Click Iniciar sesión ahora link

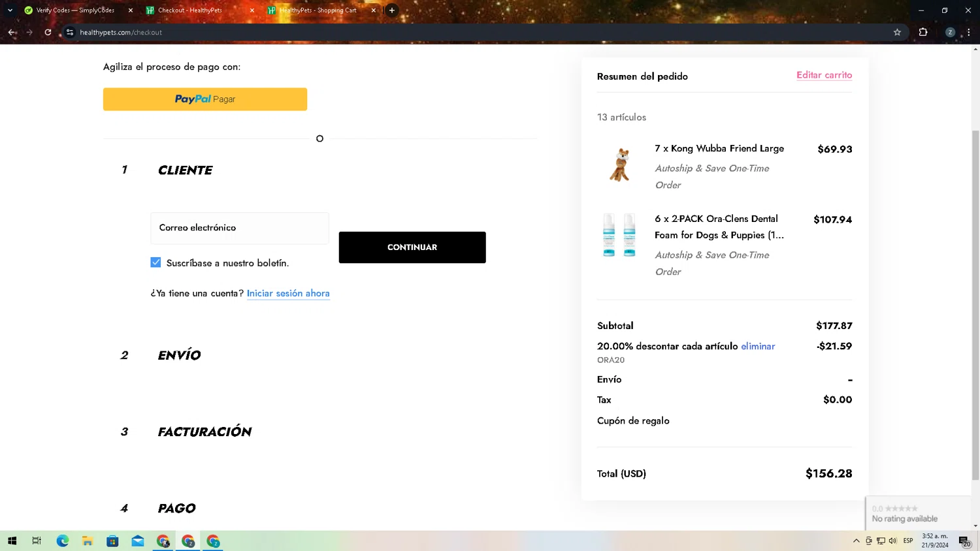288,293
